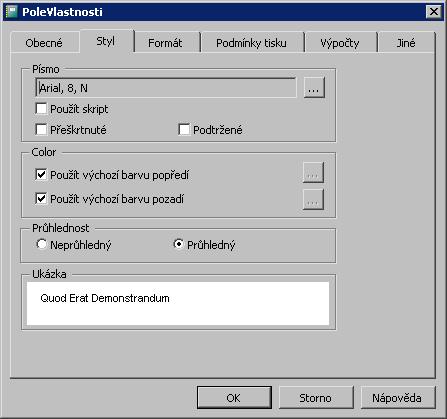Select the Neprůhledný radio option
The width and height of the screenshot is (447, 419).
pyautogui.click(x=41, y=244)
